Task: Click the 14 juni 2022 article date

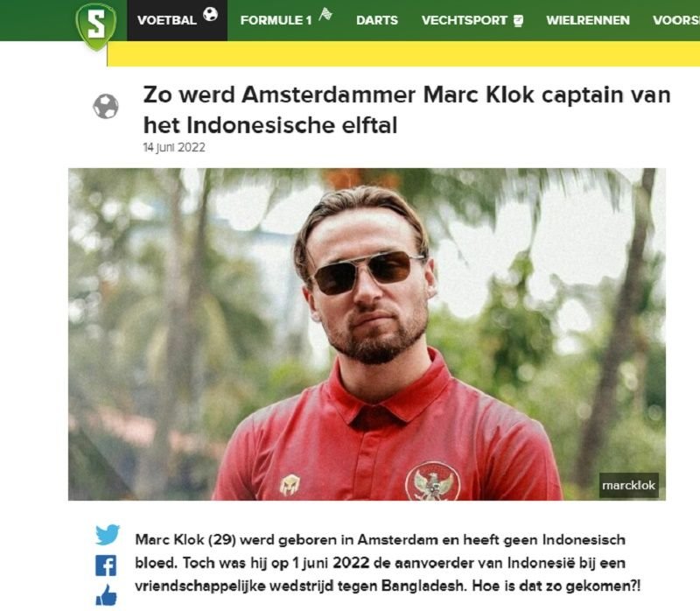Action: click(x=174, y=147)
